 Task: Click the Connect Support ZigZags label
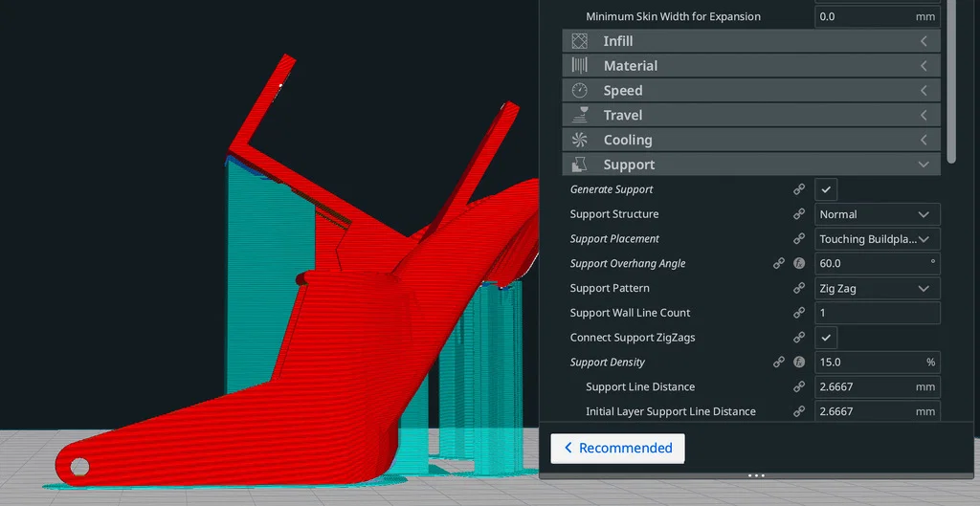tap(633, 338)
